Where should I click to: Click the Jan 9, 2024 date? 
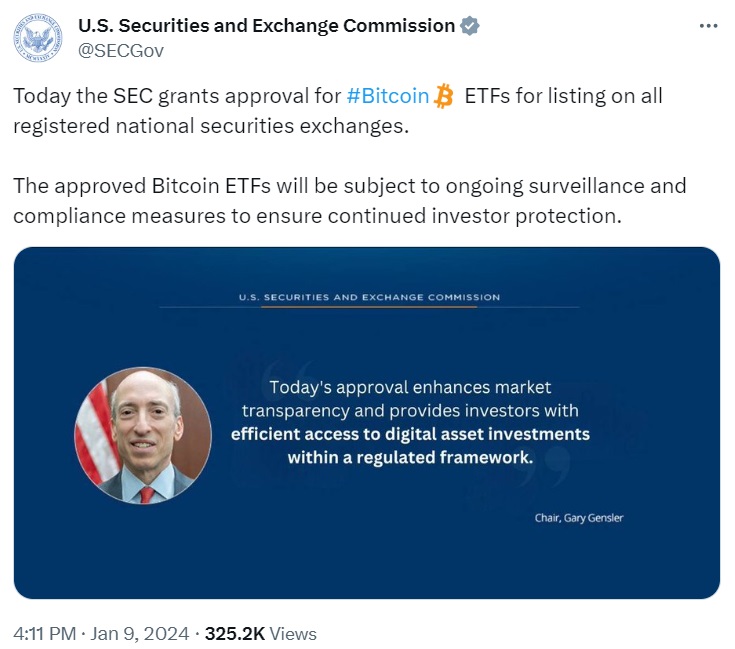click(143, 634)
